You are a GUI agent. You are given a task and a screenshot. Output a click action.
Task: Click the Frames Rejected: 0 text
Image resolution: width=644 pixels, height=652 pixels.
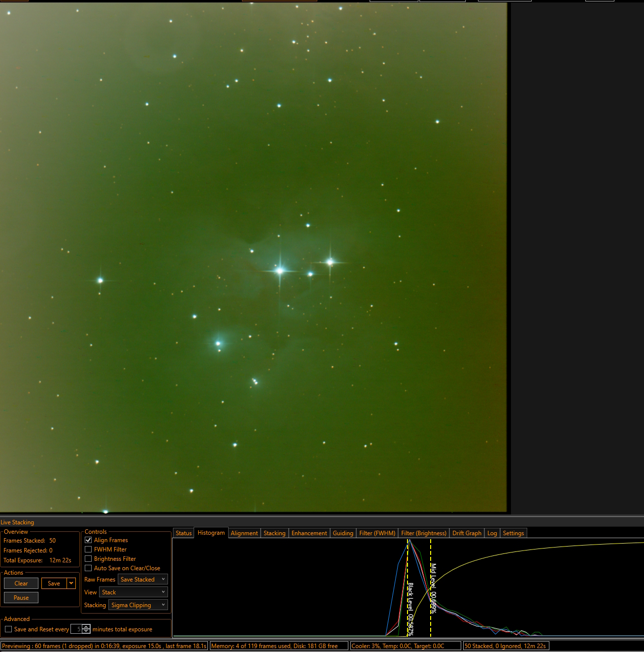(x=28, y=550)
